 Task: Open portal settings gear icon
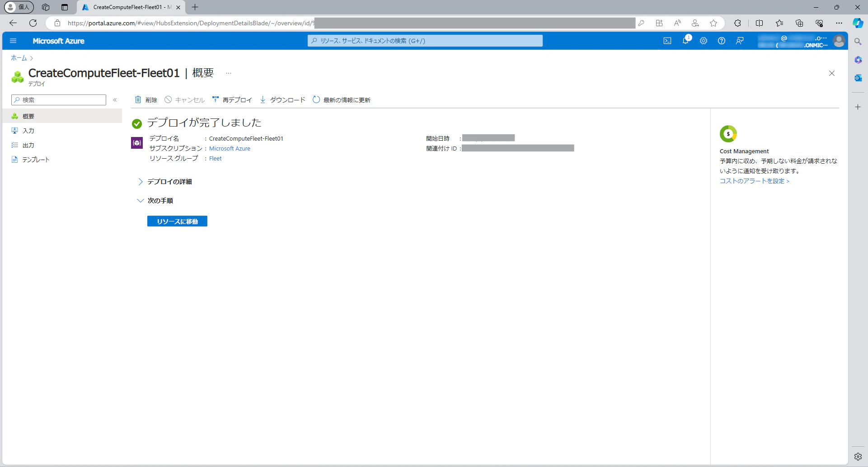704,41
